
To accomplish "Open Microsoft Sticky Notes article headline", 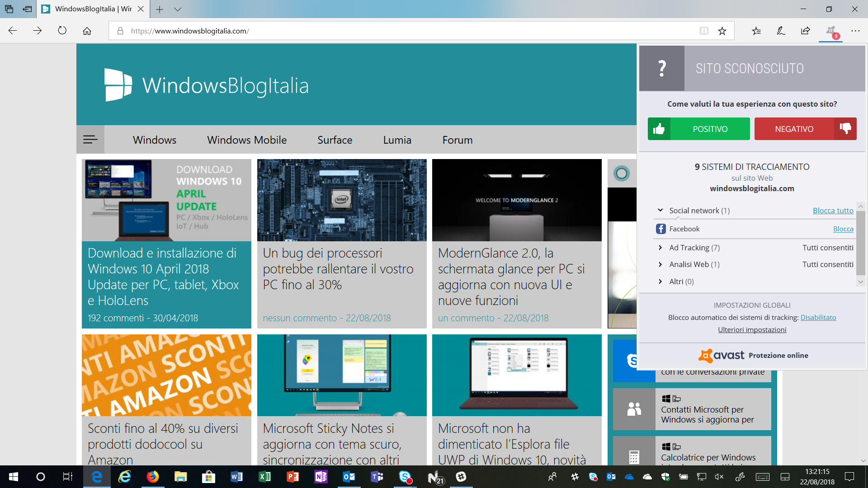I will (x=332, y=444).
